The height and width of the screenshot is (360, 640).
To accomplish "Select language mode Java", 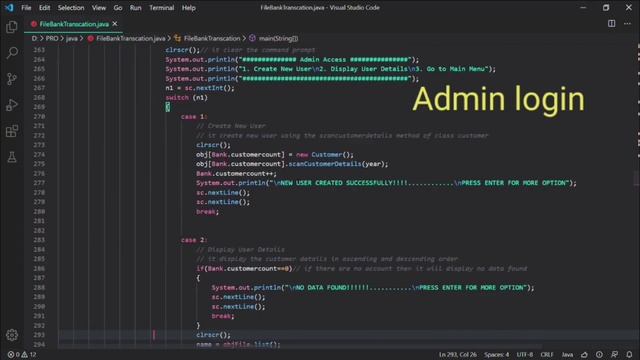I will (567, 355).
